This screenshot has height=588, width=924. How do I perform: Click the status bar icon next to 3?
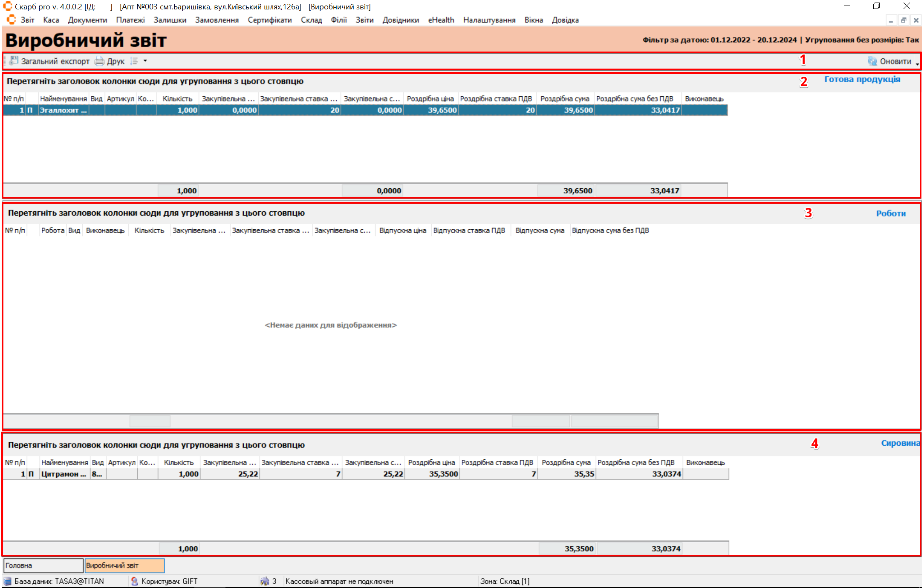click(x=265, y=581)
